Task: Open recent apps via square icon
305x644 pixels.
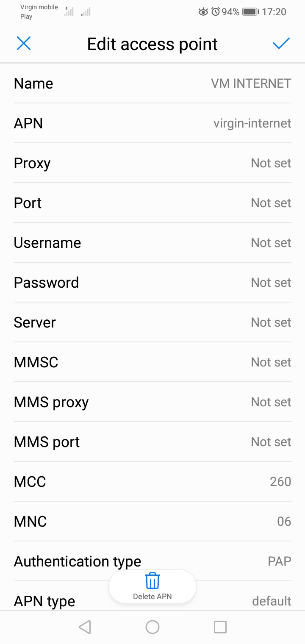Action: [220, 627]
